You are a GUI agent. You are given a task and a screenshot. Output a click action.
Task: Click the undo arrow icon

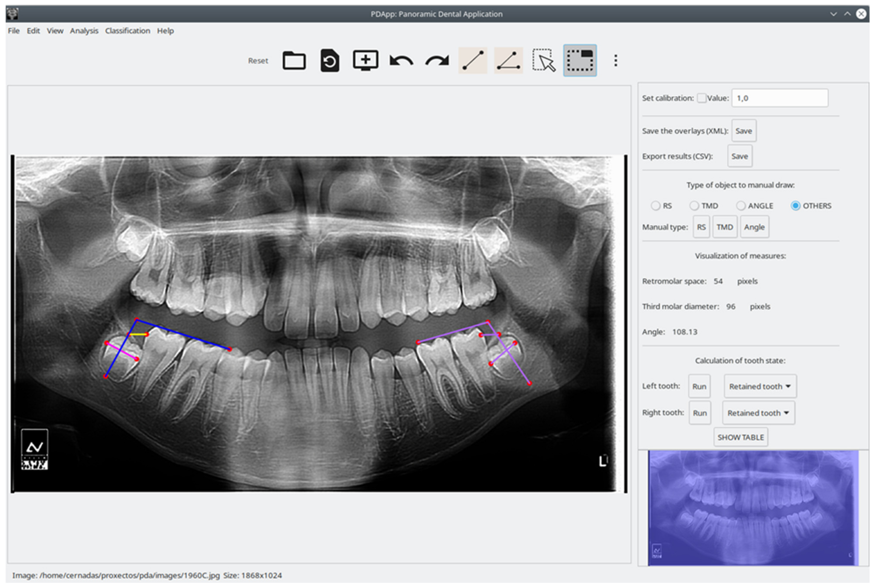click(x=401, y=60)
